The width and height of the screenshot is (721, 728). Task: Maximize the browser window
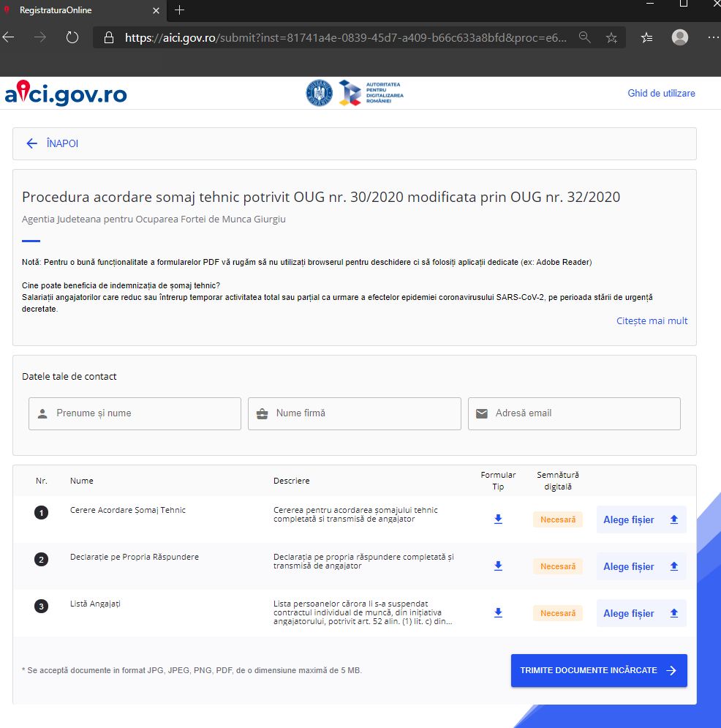pyautogui.click(x=684, y=3)
